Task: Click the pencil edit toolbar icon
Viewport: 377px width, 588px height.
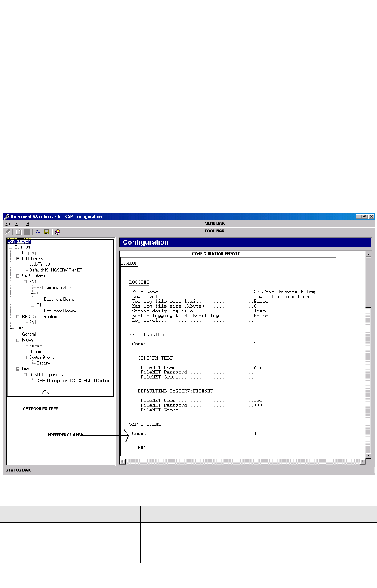Action: [7, 231]
